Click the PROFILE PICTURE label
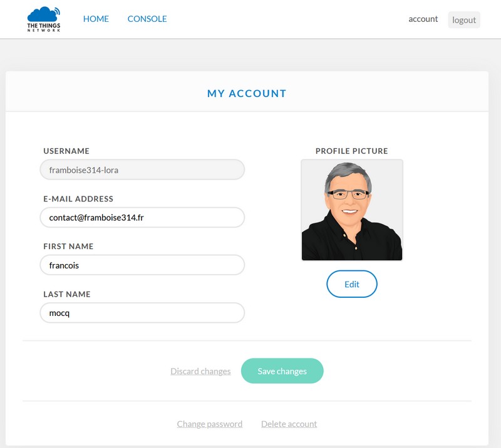The height and width of the screenshot is (448, 501). point(352,151)
